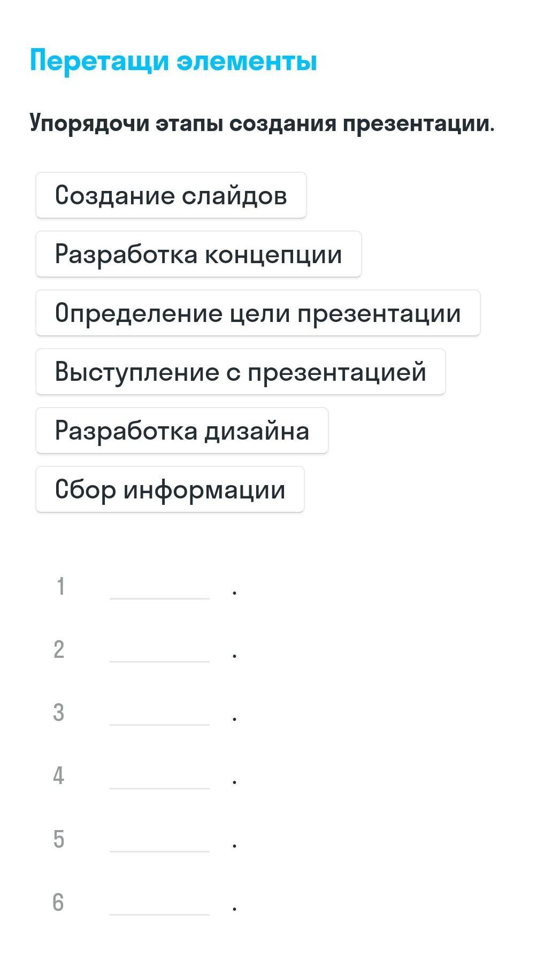The image size is (560, 960).
Task: Click the blank slot for step 6
Action: point(159,903)
